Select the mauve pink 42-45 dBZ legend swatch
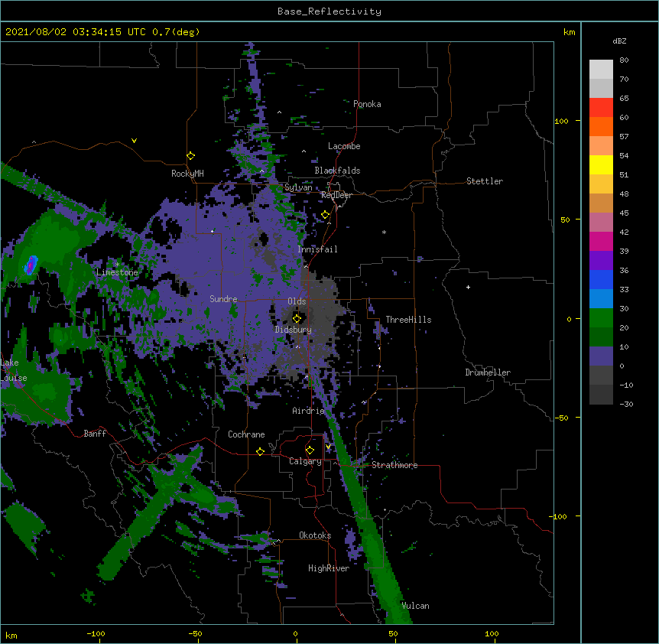The image size is (659, 644). 601,223
